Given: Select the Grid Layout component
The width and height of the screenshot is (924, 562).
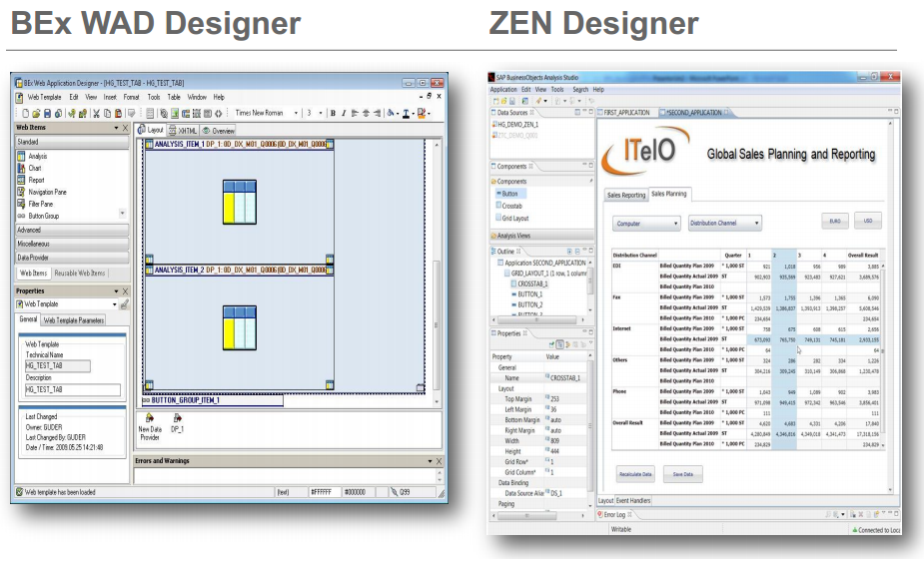Looking at the screenshot, I should coord(515,218).
